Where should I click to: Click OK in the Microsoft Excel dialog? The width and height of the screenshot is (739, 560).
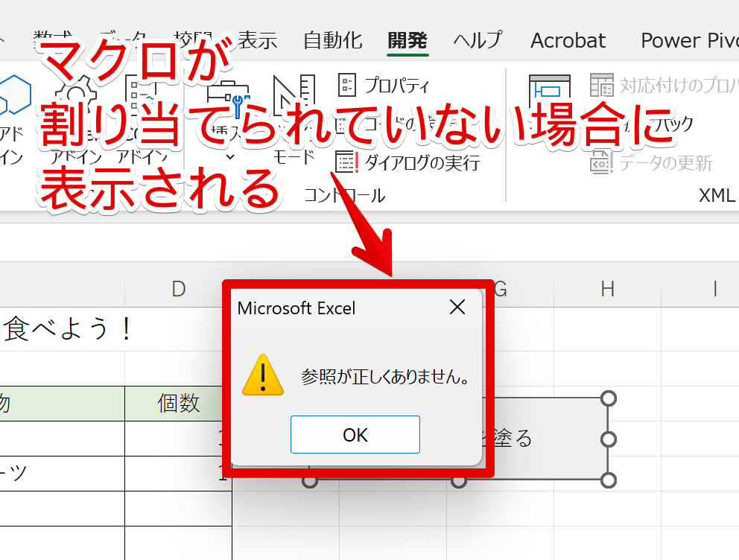tap(355, 434)
